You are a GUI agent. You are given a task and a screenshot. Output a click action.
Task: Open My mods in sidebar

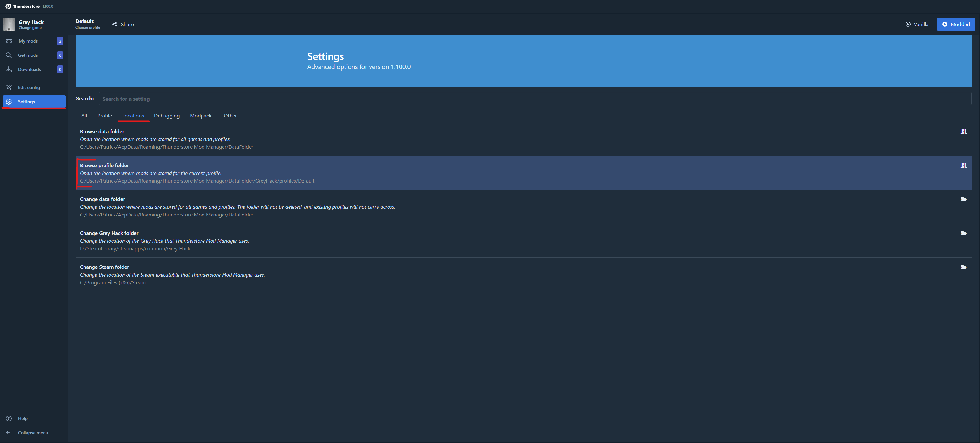28,41
